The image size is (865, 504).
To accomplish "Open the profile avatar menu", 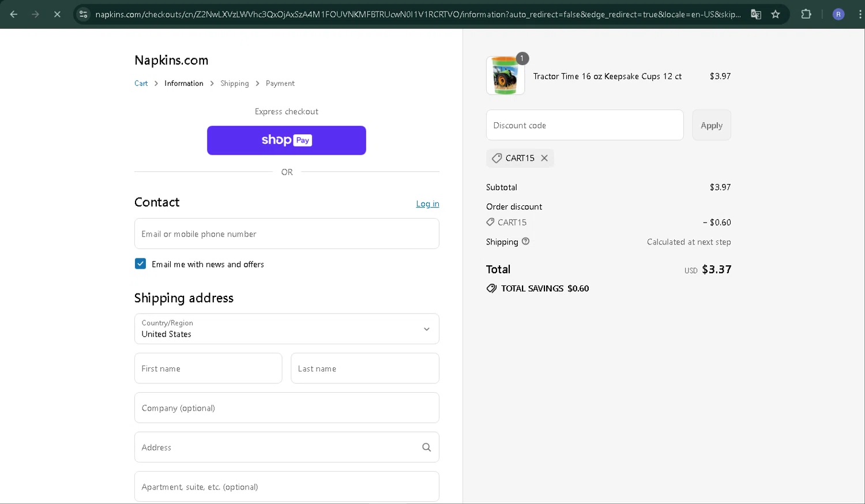I will click(x=838, y=14).
